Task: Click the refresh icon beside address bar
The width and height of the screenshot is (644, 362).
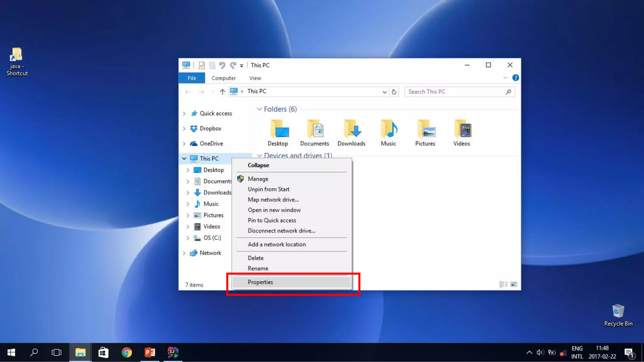Action: click(x=394, y=92)
